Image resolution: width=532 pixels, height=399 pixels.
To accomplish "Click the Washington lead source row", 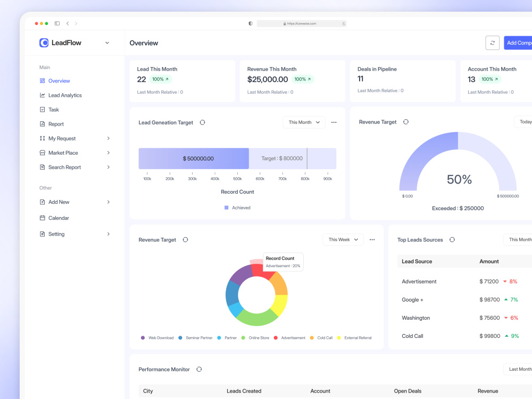I will tap(464, 318).
